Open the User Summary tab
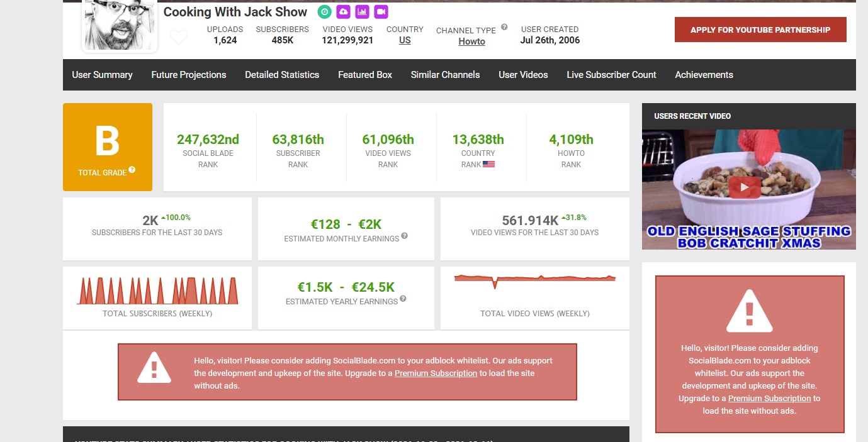The image size is (868, 442). 102,75
